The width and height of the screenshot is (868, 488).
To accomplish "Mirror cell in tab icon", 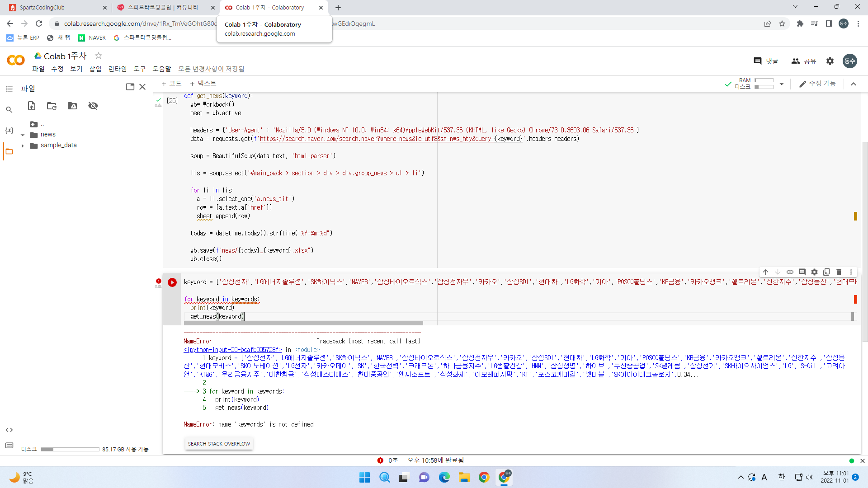I will click(x=826, y=272).
